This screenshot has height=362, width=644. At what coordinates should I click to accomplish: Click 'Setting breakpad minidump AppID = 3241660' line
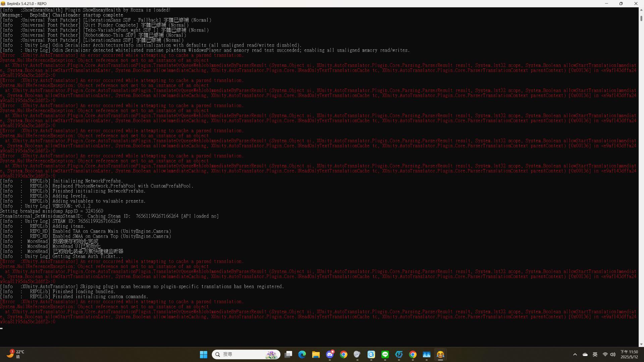[x=52, y=211]
